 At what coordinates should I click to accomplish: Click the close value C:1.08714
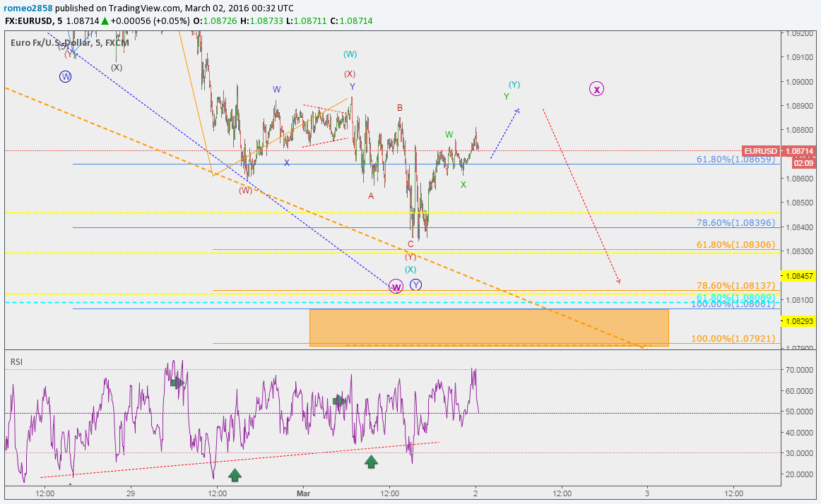pyautogui.click(x=351, y=21)
